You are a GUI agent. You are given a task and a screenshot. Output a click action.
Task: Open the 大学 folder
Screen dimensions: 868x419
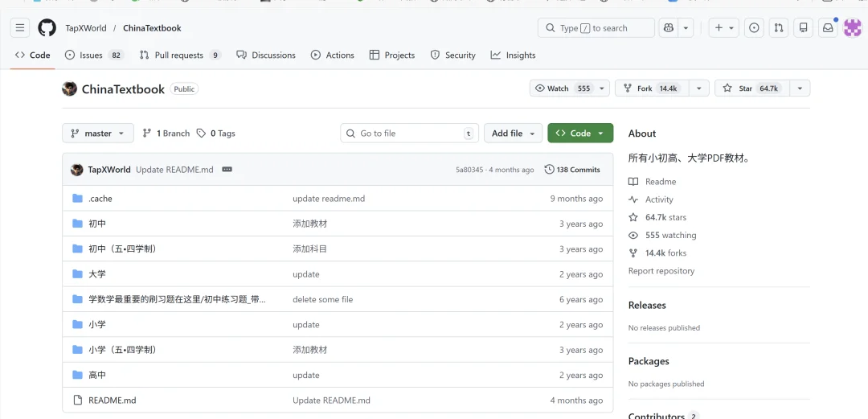coord(97,274)
